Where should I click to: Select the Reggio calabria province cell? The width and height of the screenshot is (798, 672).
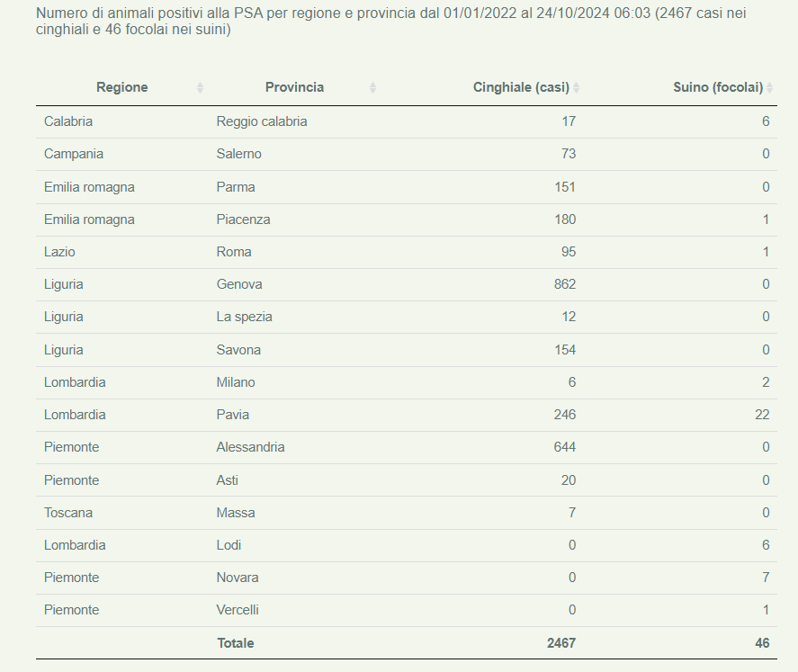click(x=262, y=121)
